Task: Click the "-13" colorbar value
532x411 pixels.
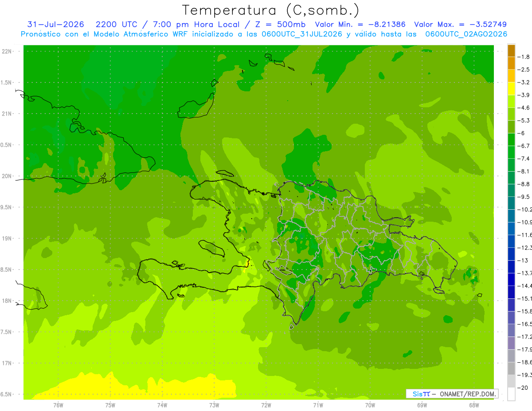Action: point(522,260)
